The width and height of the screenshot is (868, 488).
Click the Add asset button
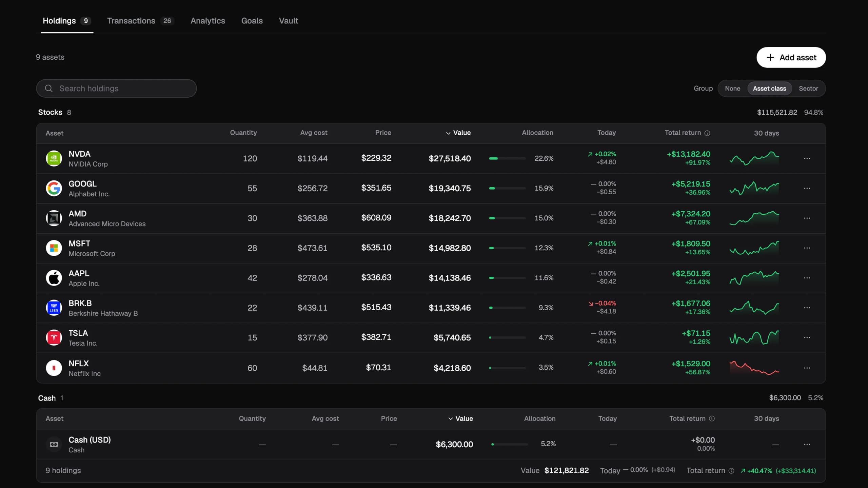791,57
